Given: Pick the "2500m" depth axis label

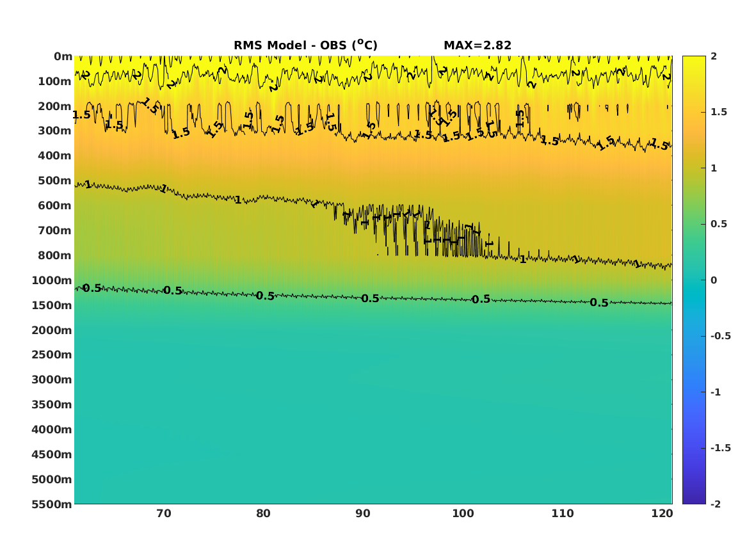Looking at the screenshot, I should (52, 355).
